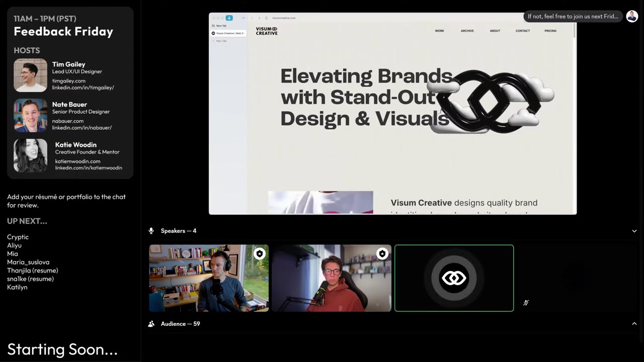This screenshot has height=362, width=644.
Task: Open Nate Bauer's LinkedIn link
Action: point(82,128)
